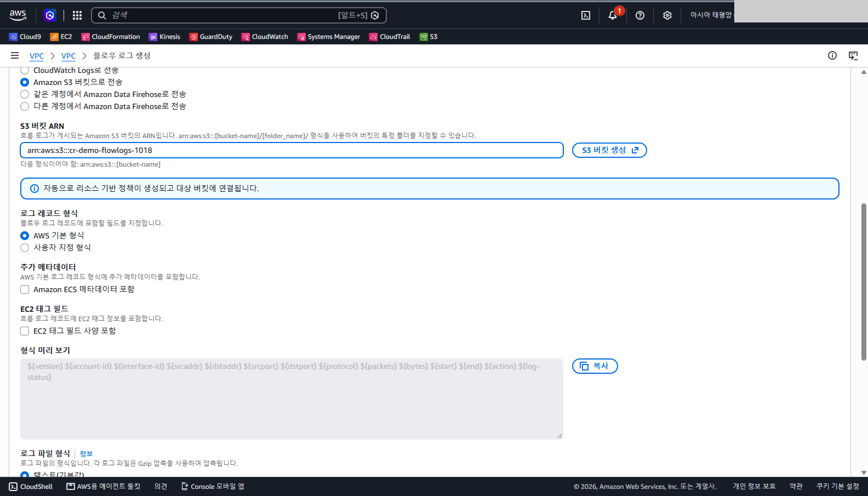Viewport: 868px width, 496px height.
Task: Click into the S3 버킷 ARN field
Action: [x=292, y=150]
